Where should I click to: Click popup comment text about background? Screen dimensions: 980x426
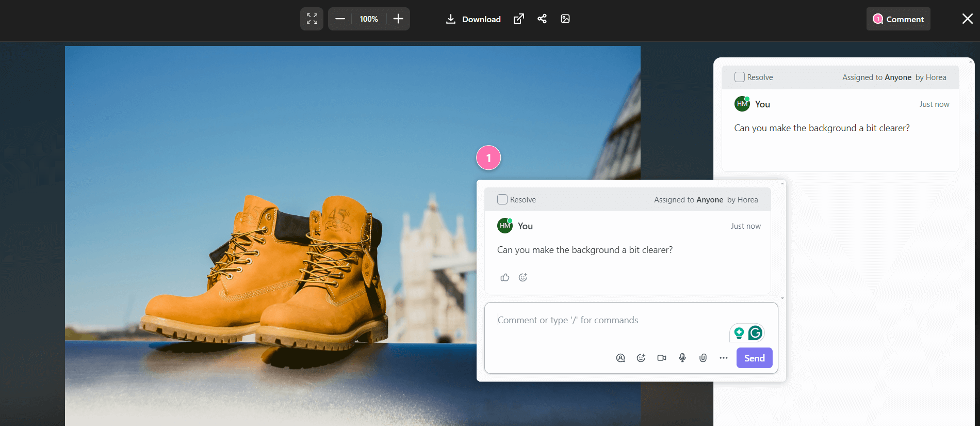[x=584, y=250]
